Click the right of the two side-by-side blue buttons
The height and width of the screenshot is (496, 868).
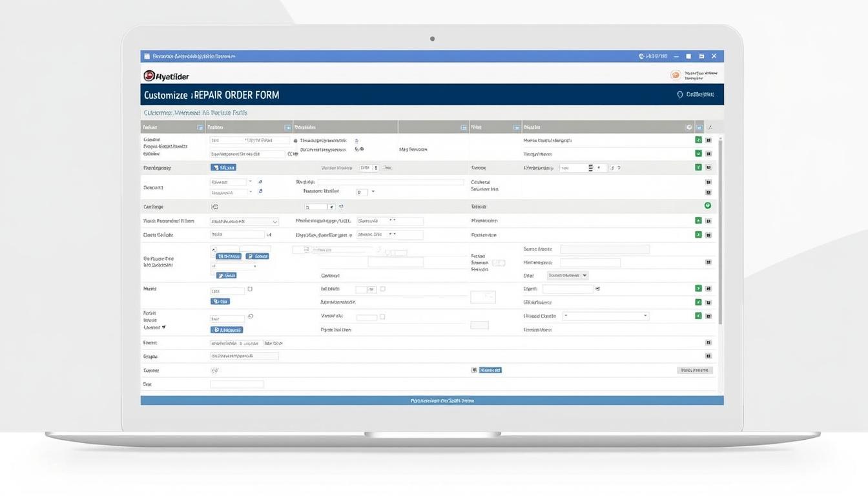(x=257, y=256)
